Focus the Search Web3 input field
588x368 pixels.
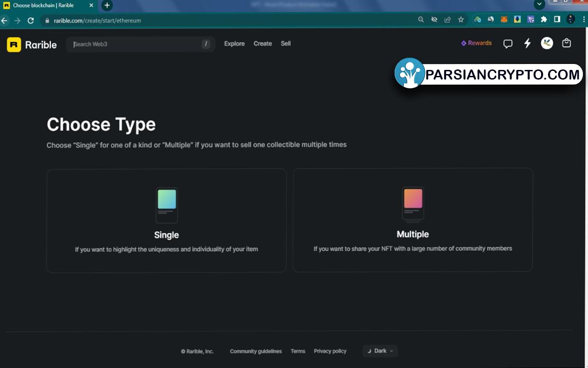141,44
